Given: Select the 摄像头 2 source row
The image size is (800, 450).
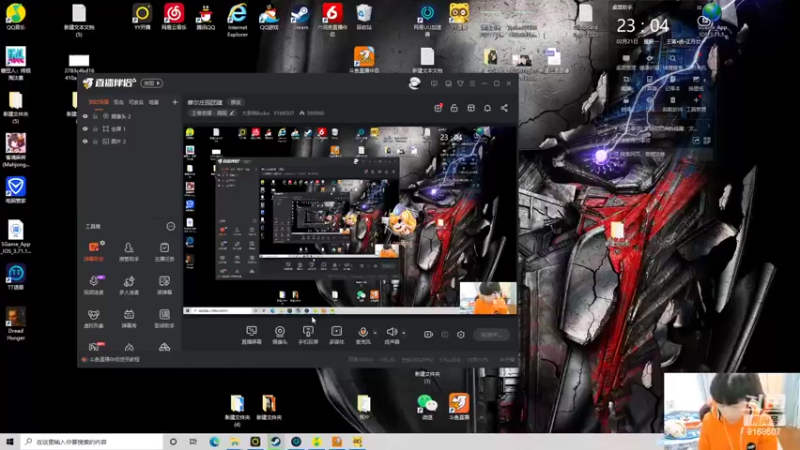Looking at the screenshot, I should [130, 116].
